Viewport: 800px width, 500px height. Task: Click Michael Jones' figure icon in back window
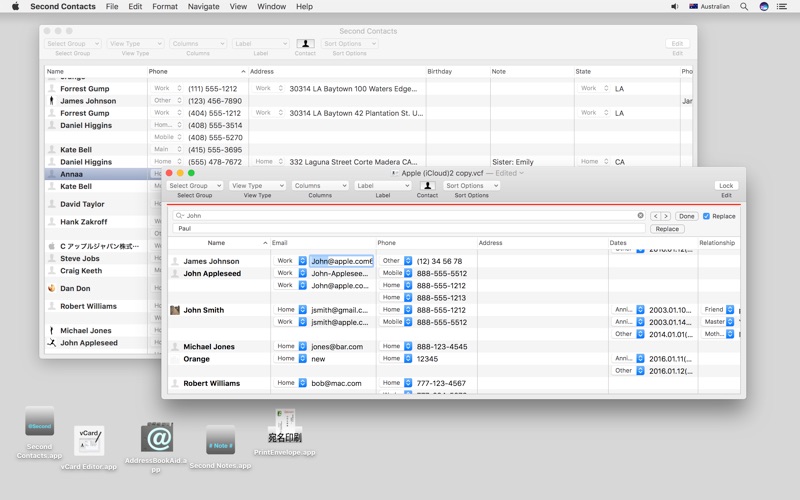tap(51, 331)
